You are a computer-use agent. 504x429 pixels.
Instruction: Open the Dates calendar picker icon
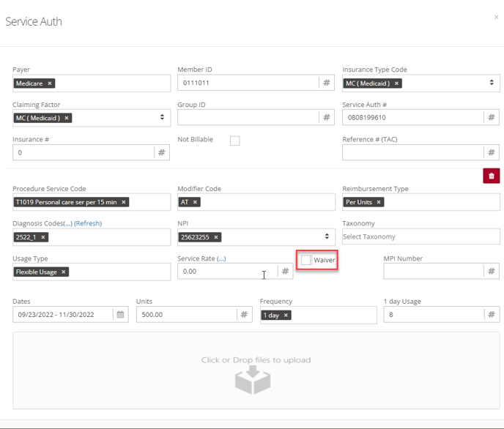(120, 314)
